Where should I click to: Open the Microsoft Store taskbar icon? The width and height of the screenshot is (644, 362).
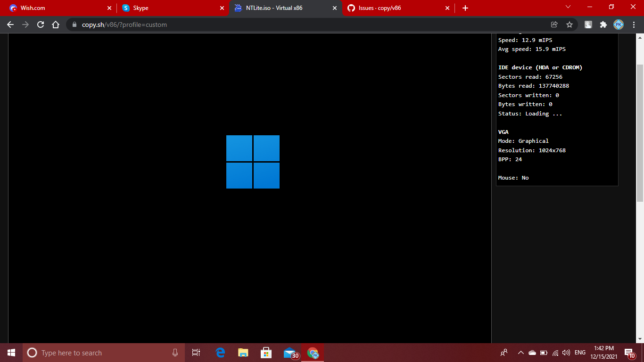point(266,353)
